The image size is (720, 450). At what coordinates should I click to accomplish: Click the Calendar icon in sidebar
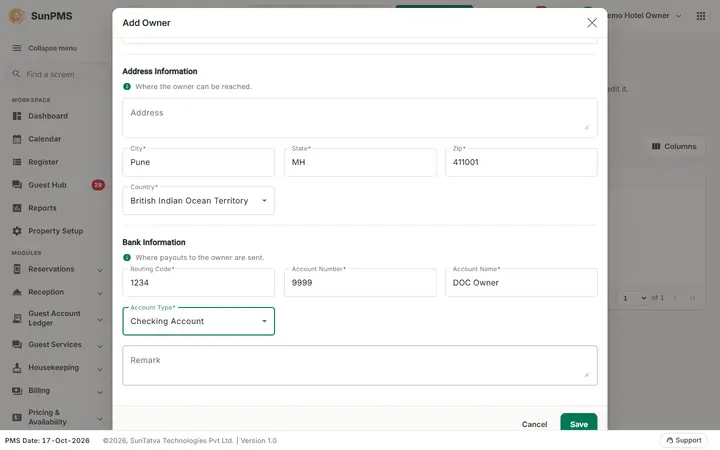pos(17,139)
